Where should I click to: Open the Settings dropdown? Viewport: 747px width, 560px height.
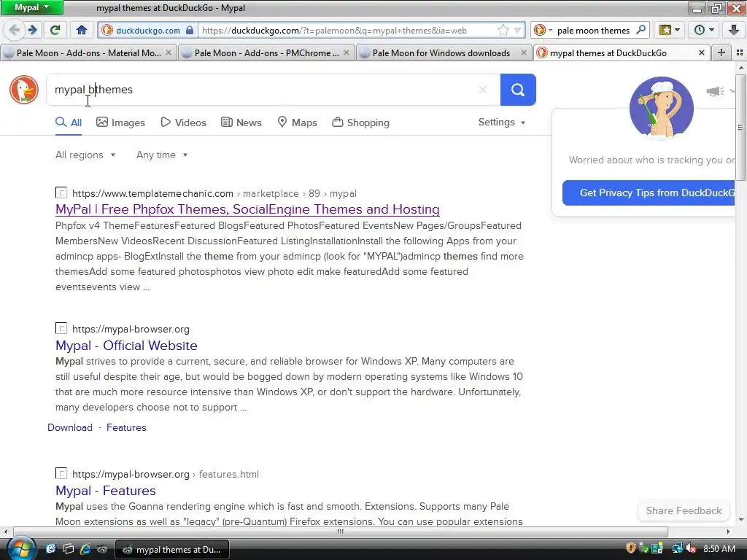(502, 122)
